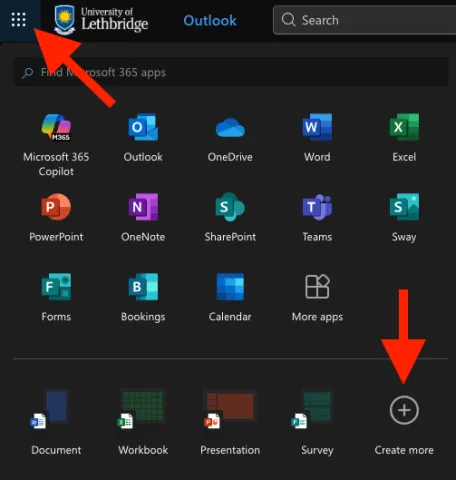Click the University of Lethbridge logo
456x480 pixels.
(x=101, y=20)
